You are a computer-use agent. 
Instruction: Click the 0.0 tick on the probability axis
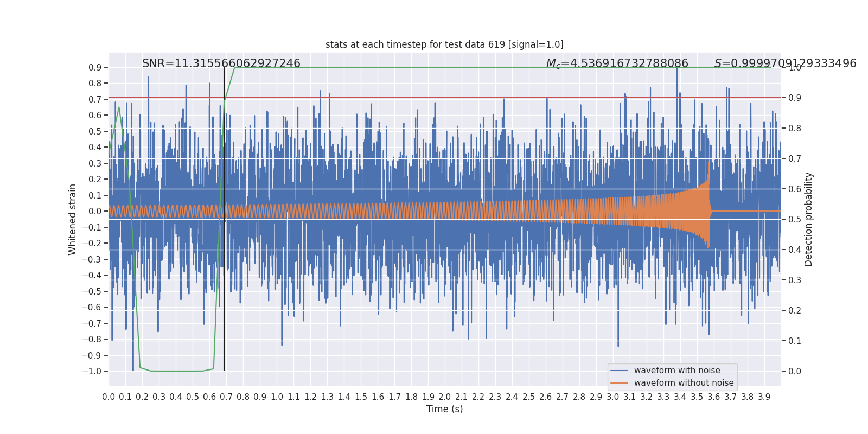(x=795, y=372)
